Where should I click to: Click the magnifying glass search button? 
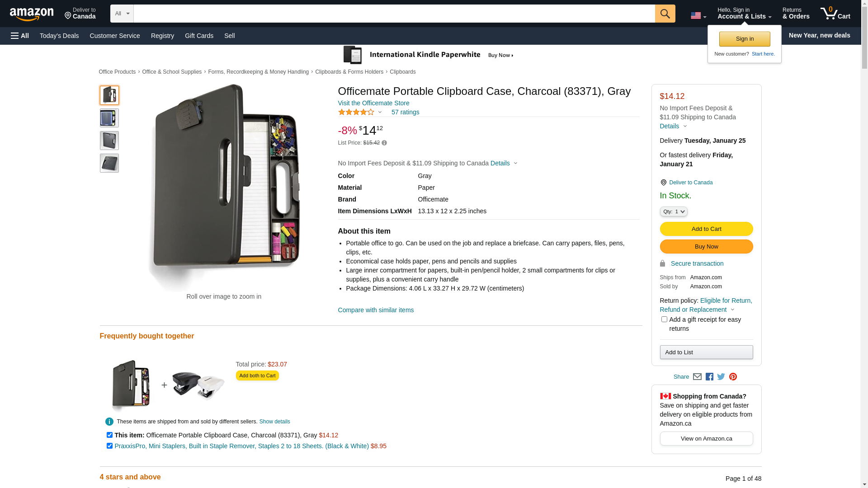(x=665, y=14)
